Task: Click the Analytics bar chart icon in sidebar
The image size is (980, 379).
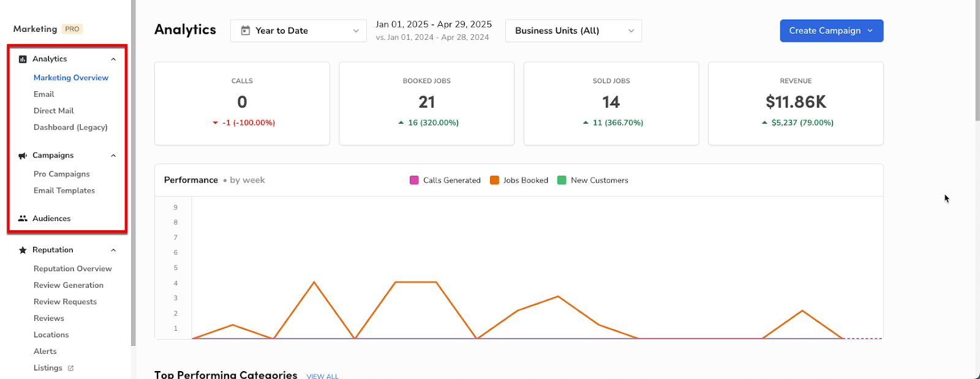Action: click(23, 59)
